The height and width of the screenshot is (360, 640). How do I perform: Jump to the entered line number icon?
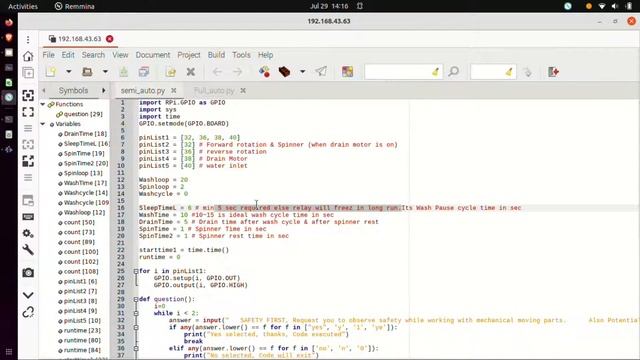(x=527, y=72)
